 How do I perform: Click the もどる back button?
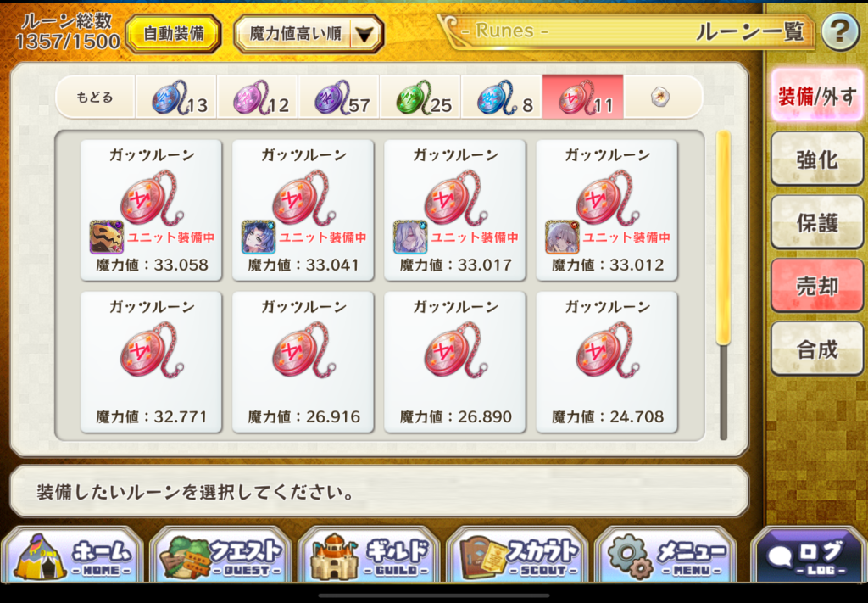tap(95, 98)
